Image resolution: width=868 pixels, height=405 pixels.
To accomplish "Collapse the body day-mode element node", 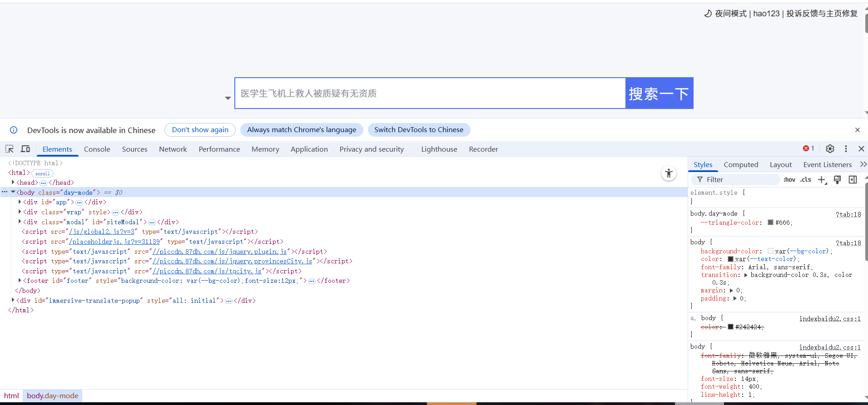I will pyautogui.click(x=13, y=192).
